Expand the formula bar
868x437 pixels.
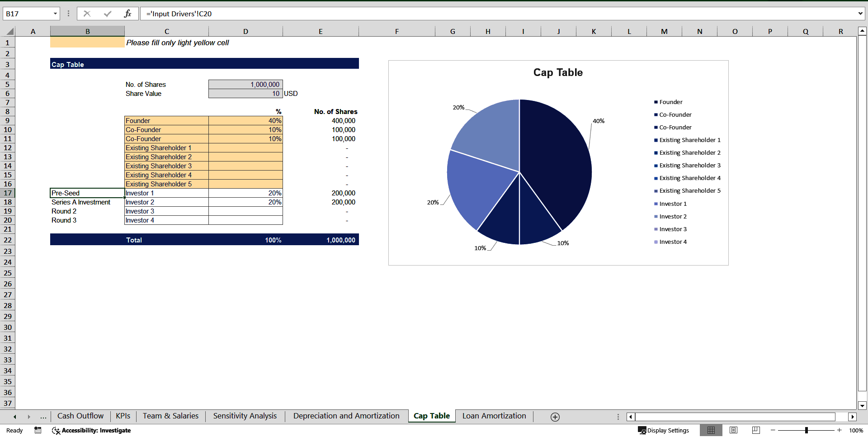tap(860, 14)
